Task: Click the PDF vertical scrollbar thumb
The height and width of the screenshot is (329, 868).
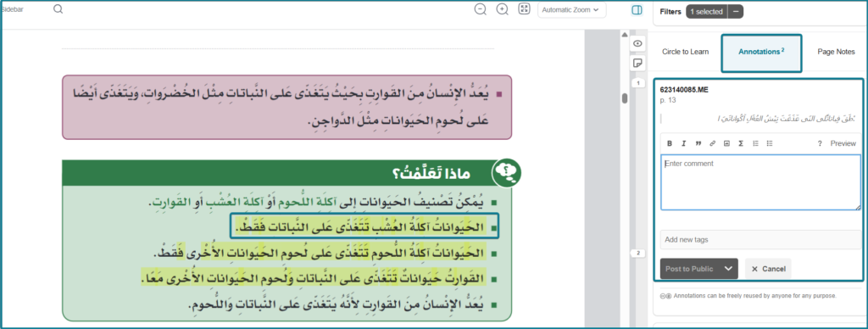Action: pos(625,98)
